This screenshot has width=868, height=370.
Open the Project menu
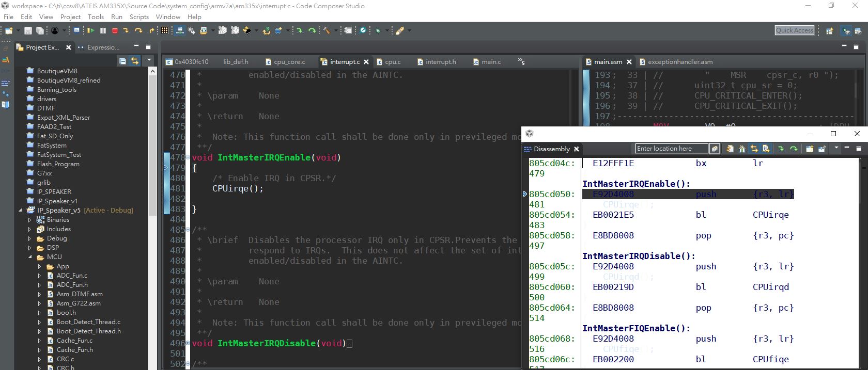coord(70,17)
